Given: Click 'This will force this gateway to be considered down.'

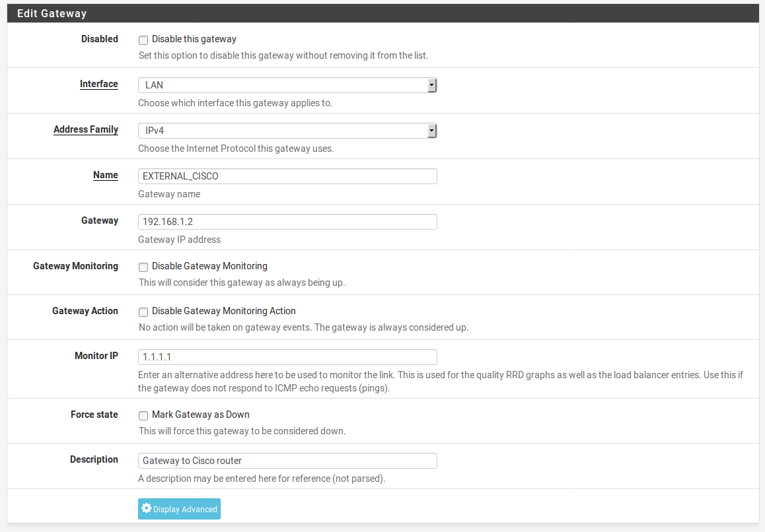Looking at the screenshot, I should pos(242,431).
